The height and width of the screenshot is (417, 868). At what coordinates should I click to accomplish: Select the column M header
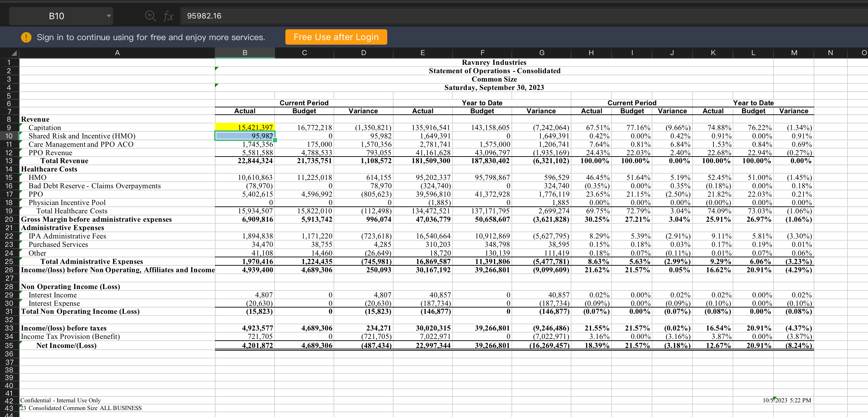(x=794, y=53)
